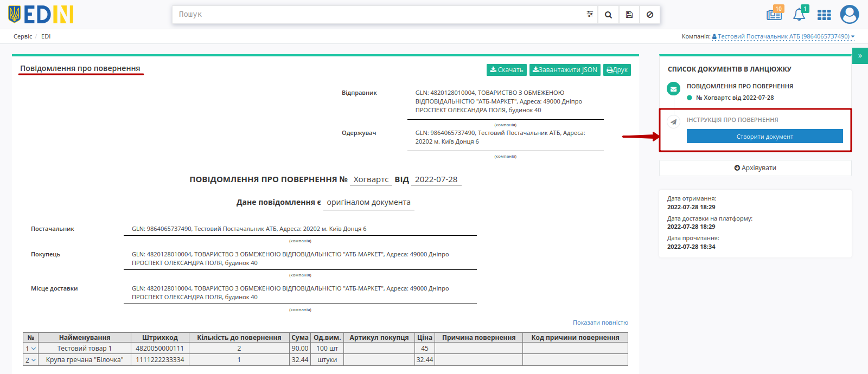Click into the Пошук search field
Screen dimensions: 868x374
tap(378, 15)
